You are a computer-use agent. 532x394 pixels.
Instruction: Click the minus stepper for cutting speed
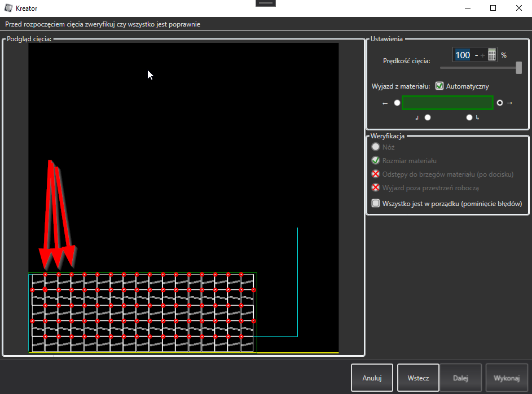(477, 55)
